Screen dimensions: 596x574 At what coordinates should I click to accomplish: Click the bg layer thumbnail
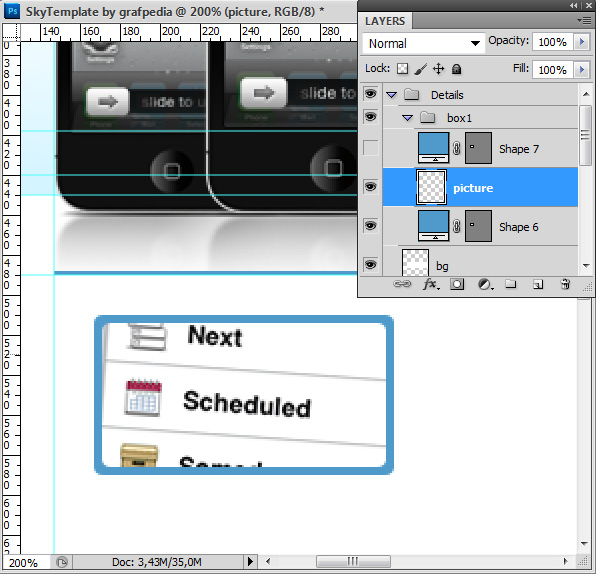(x=415, y=263)
